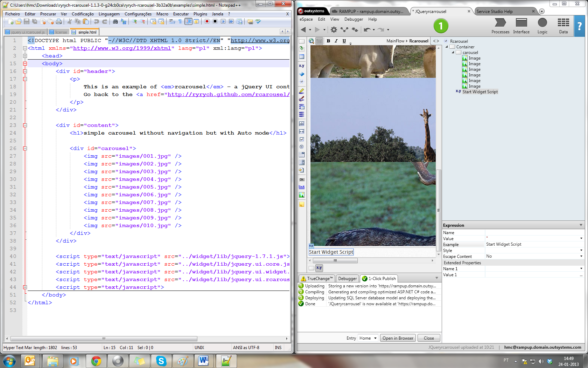Open the Escape Content dropdown

(x=581, y=256)
